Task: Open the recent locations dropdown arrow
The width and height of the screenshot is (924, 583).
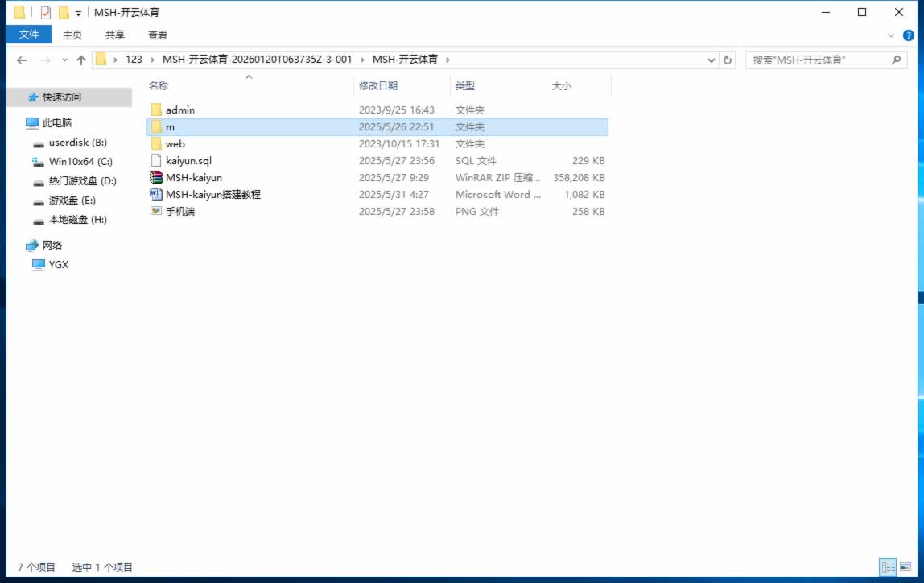Action: coord(64,60)
